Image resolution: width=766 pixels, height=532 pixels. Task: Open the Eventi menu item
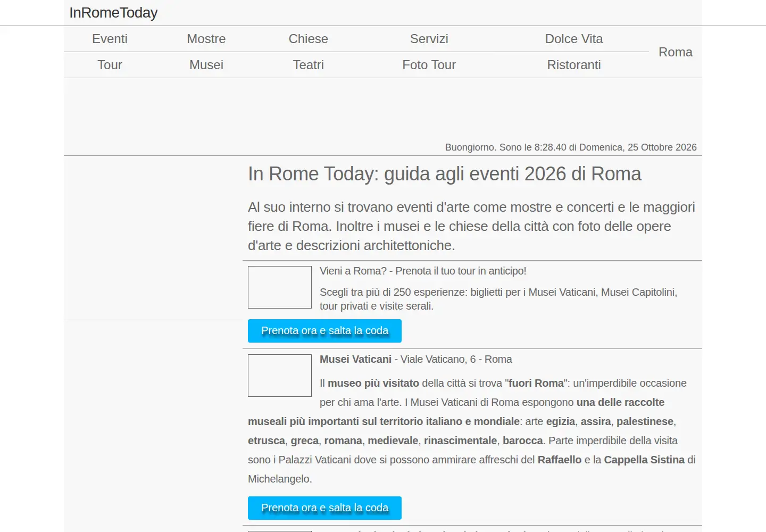pos(110,39)
